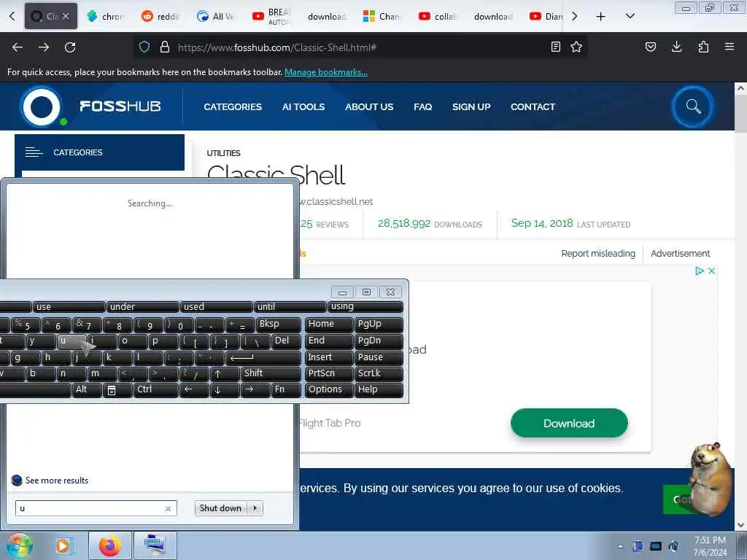
Task: Show hidden system tray icons arrow
Action: (x=620, y=546)
